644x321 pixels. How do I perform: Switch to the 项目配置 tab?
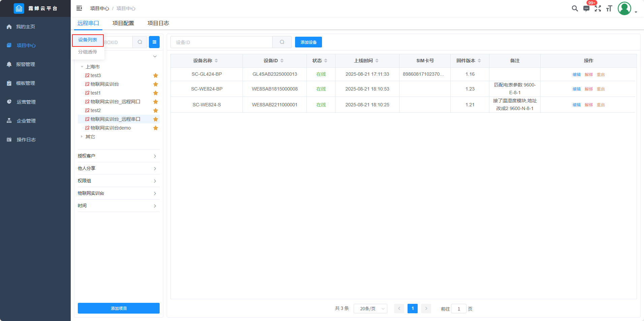[x=123, y=23]
